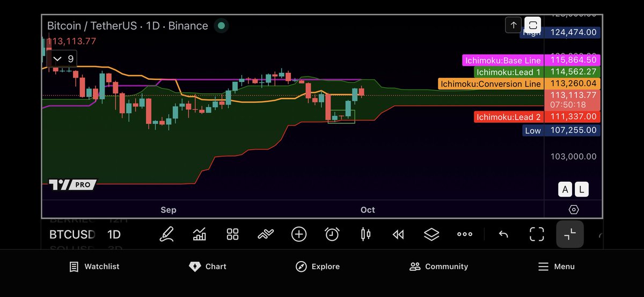The height and width of the screenshot is (297, 644).
Task: Tap the Ichimoku:Base Line label
Action: coord(503,61)
